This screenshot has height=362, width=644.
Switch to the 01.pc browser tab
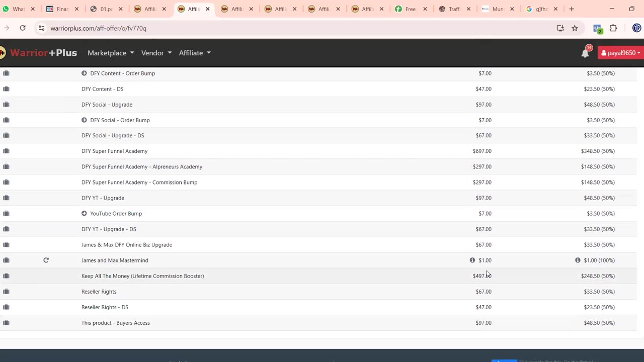point(106,9)
